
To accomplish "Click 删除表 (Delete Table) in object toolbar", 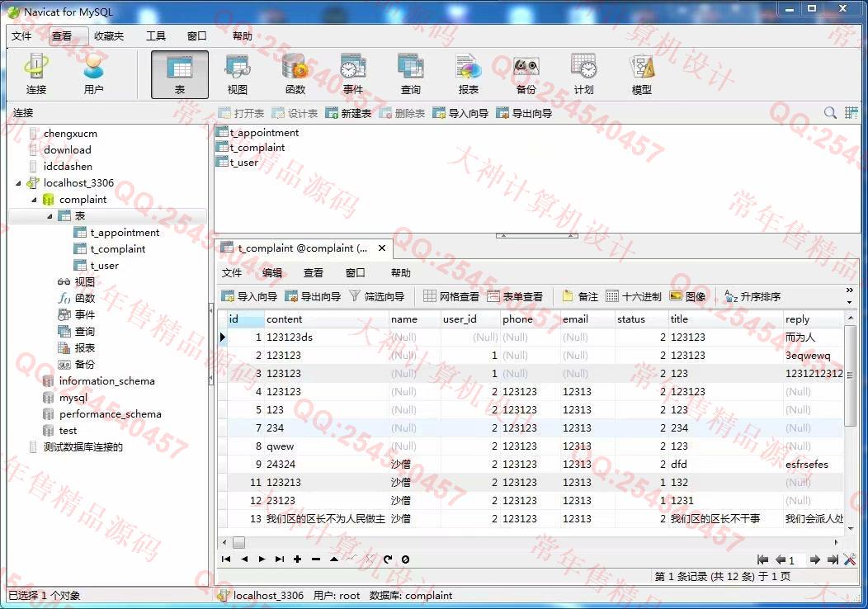I will [403, 114].
